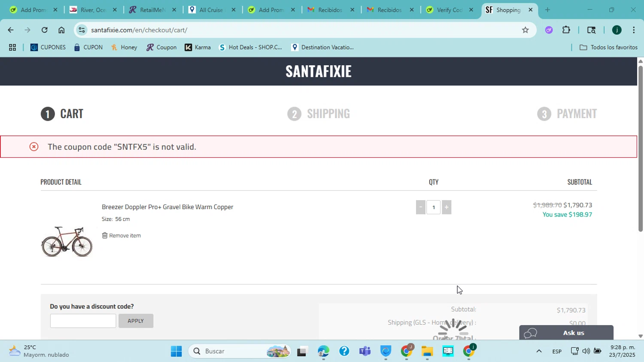The image size is (644, 362).
Task: Increase bike quantity with plus button
Action: (447, 207)
